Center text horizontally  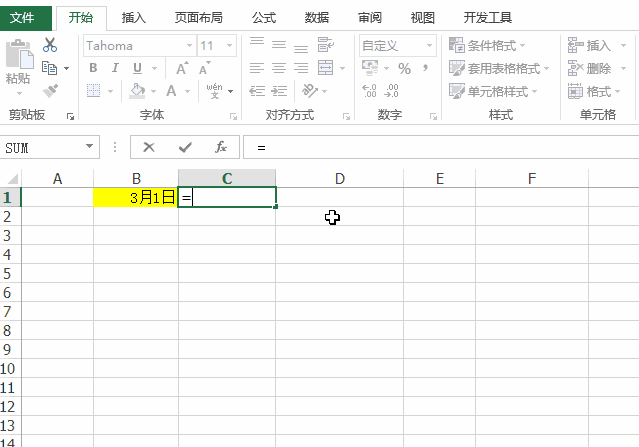tap(279, 68)
